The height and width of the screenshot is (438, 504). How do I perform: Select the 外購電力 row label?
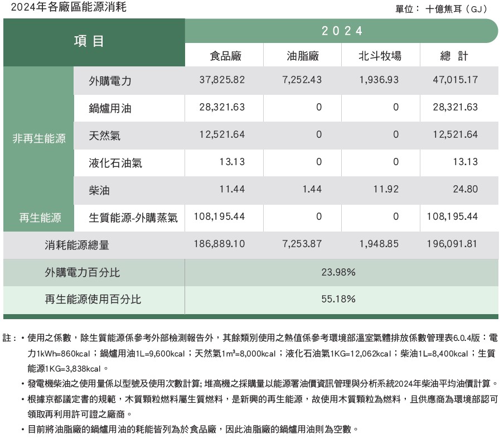[110, 81]
